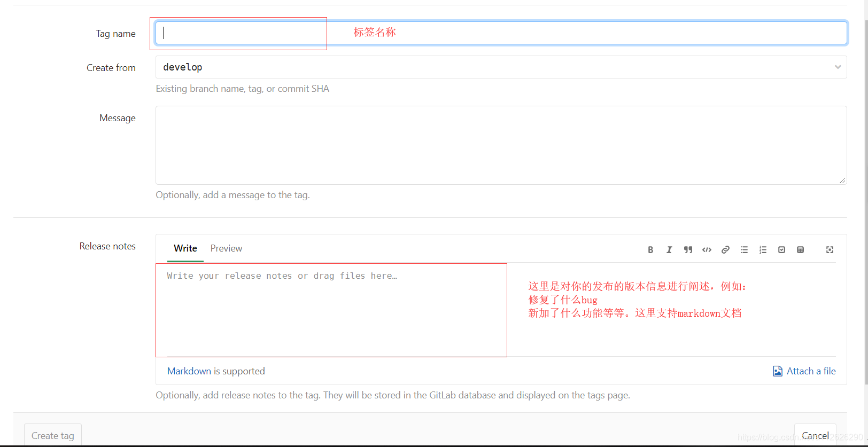868x447 pixels.
Task: Click the Cancel button
Action: pos(815,435)
